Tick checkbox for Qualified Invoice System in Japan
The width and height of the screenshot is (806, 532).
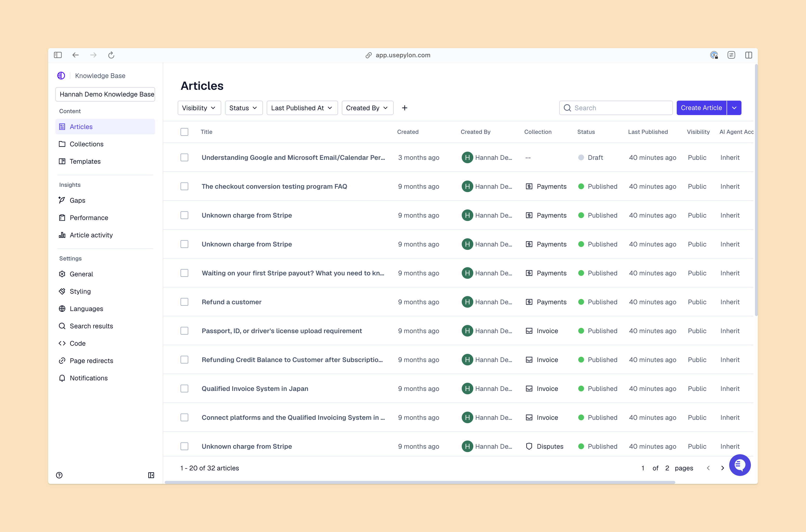click(184, 389)
